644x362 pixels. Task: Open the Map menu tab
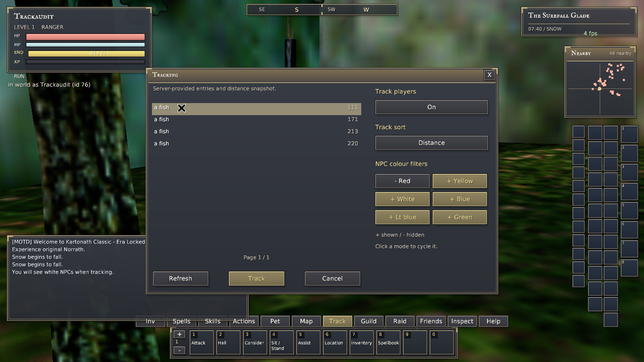306,321
